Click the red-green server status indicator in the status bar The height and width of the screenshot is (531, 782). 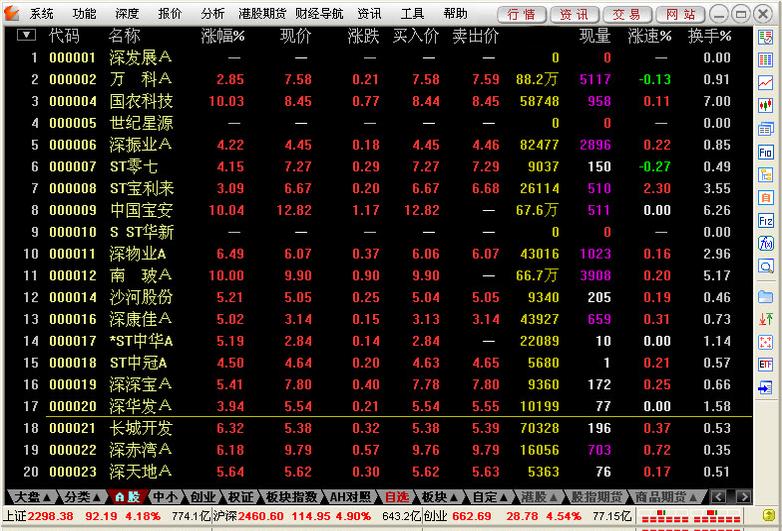(x=691, y=516)
